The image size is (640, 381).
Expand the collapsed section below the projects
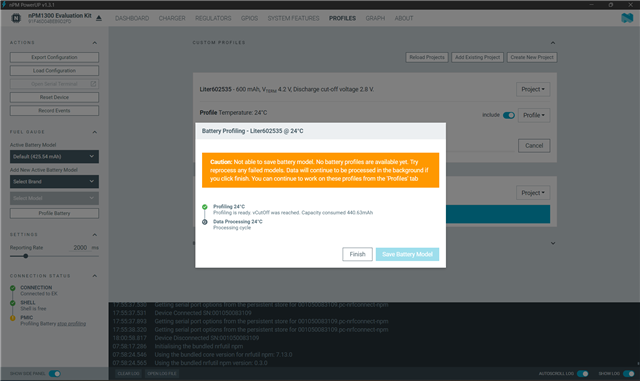553,243
